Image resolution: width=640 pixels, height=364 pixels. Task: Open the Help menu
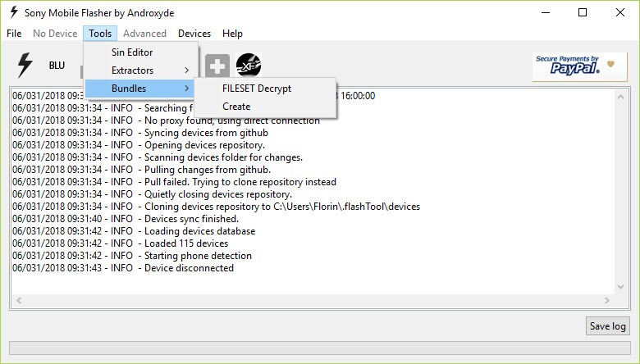point(232,34)
